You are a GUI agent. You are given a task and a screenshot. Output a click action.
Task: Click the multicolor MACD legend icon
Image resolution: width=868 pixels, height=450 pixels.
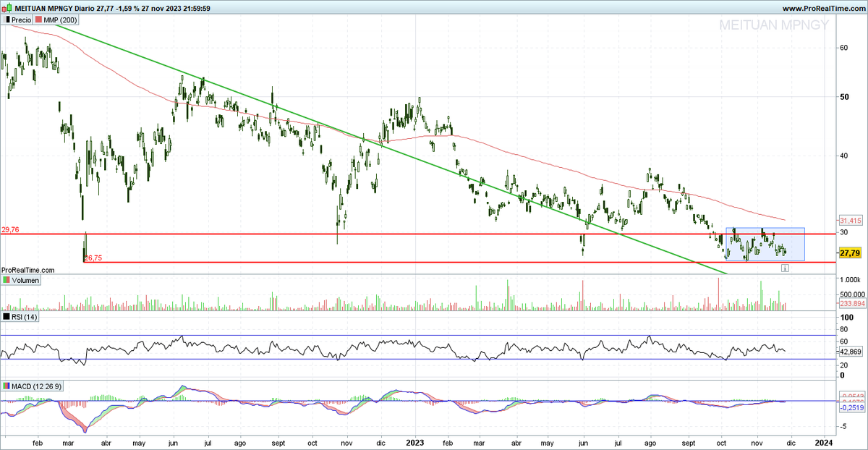6,386
